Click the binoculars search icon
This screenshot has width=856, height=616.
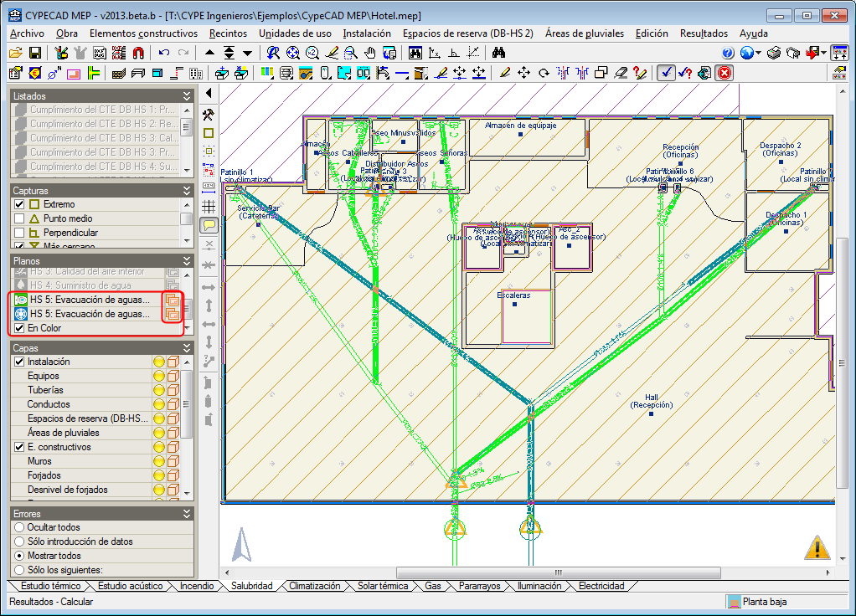[499, 53]
